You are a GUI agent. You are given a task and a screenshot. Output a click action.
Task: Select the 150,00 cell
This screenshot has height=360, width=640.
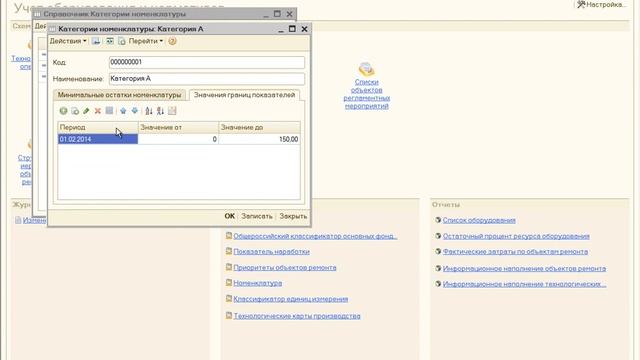259,139
